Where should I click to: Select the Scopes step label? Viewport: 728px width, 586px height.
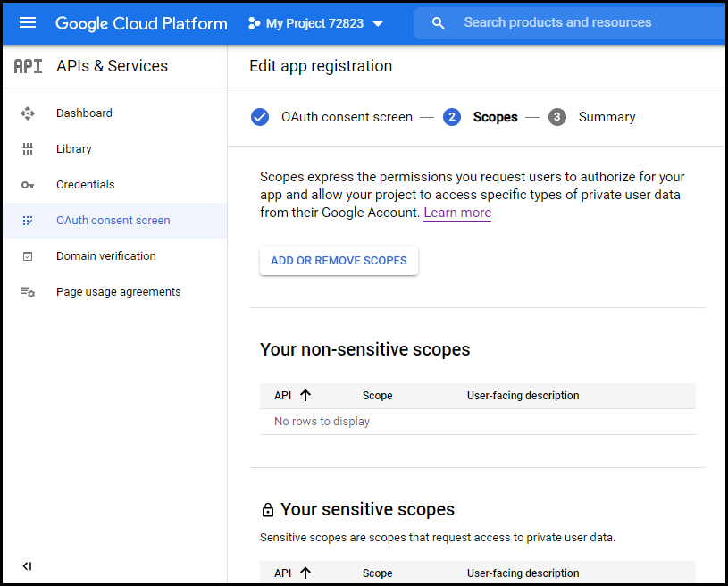click(496, 117)
